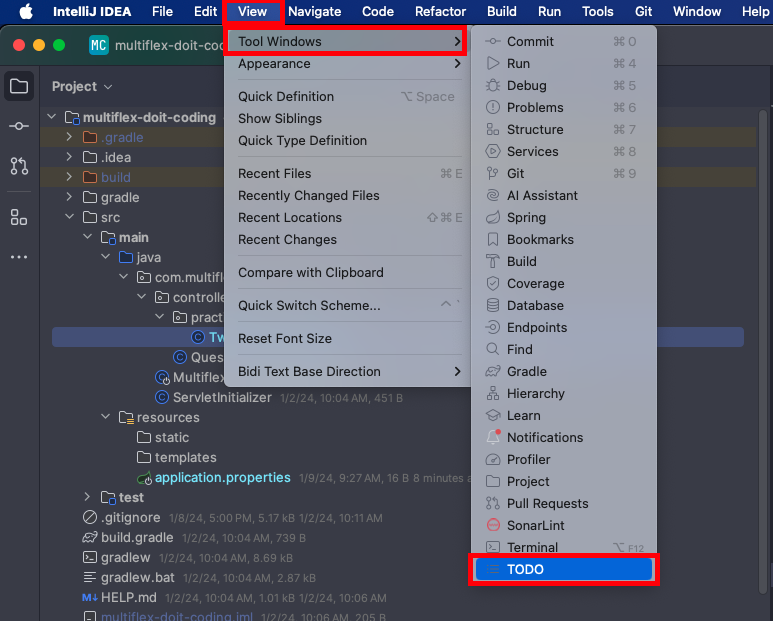Choose Reset Font Size
Viewport: 773px width, 621px height.
click(x=350, y=339)
